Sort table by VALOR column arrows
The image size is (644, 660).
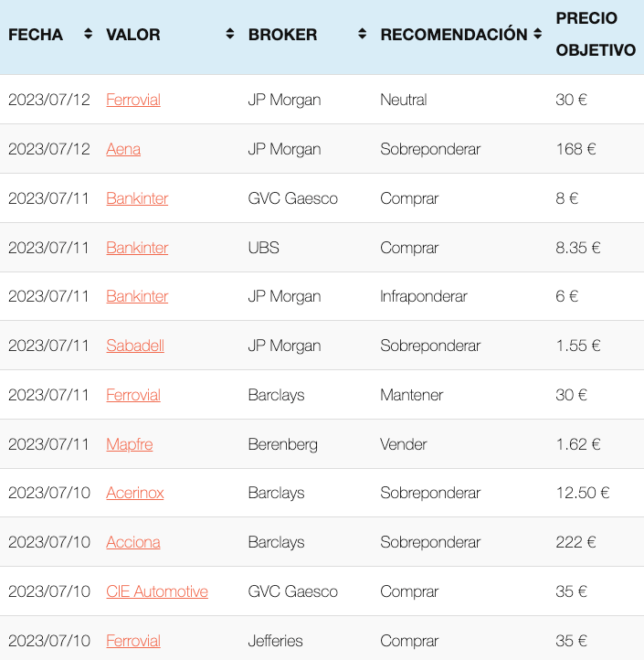[229, 34]
